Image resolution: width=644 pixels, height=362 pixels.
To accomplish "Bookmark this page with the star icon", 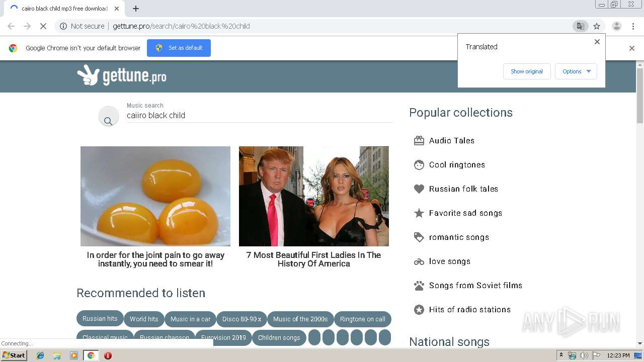I will (x=597, y=26).
